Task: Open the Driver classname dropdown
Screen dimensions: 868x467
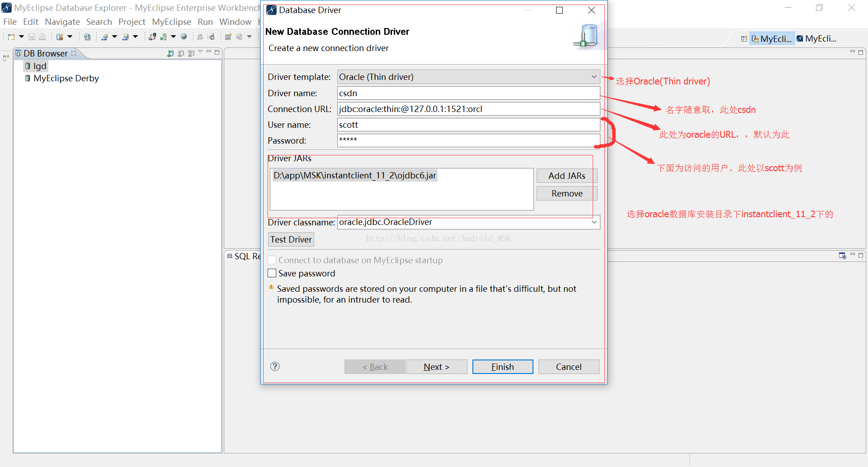Action: pos(594,222)
